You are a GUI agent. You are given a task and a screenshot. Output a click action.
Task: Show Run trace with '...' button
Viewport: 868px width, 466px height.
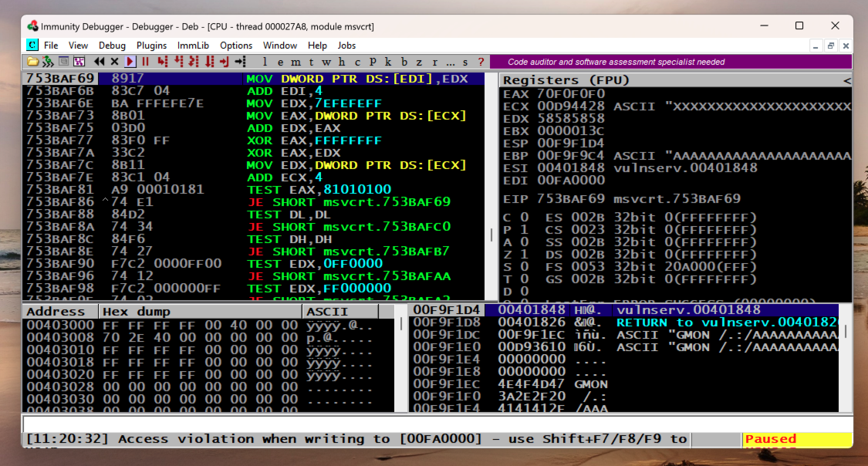[450, 62]
